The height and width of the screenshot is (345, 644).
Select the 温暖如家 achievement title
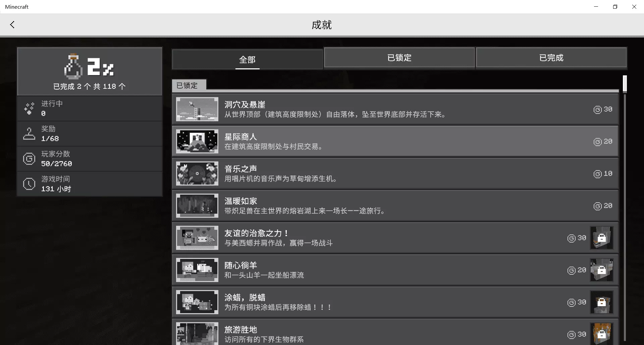241,201
